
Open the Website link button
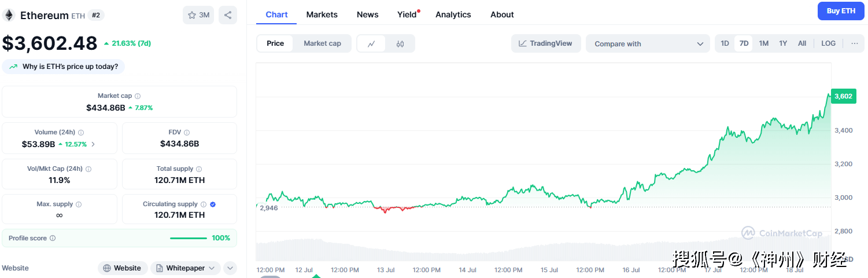(x=122, y=268)
